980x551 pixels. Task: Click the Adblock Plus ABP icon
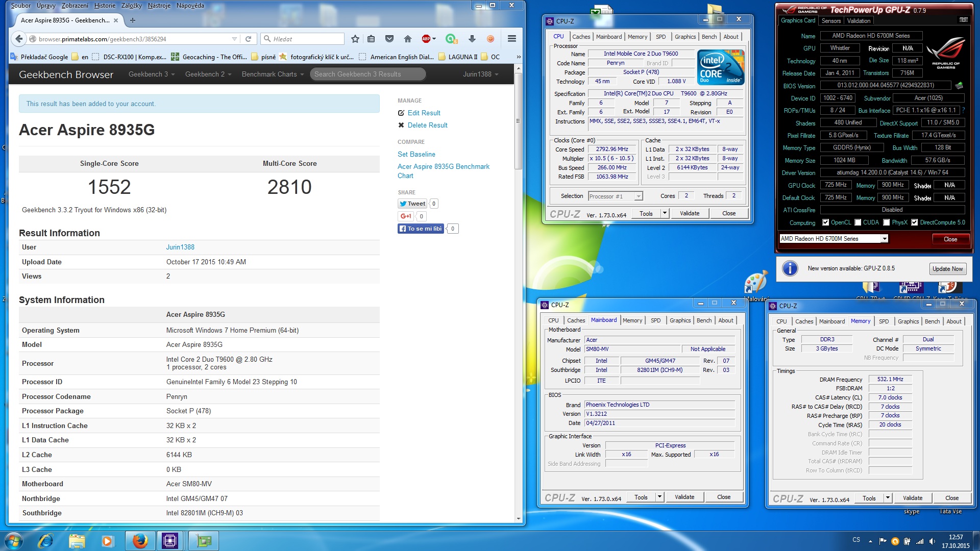click(426, 39)
